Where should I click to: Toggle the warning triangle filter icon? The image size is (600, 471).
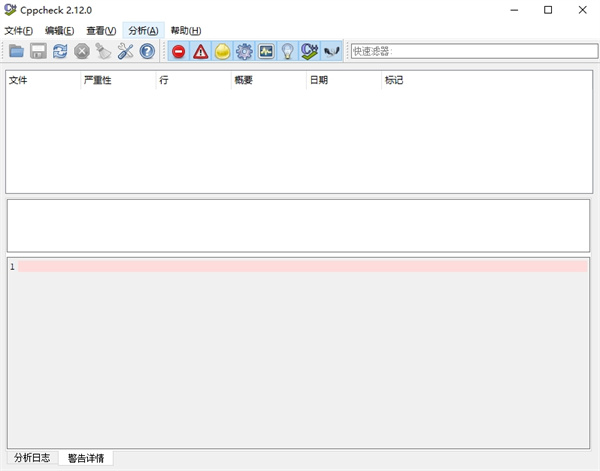(201, 51)
